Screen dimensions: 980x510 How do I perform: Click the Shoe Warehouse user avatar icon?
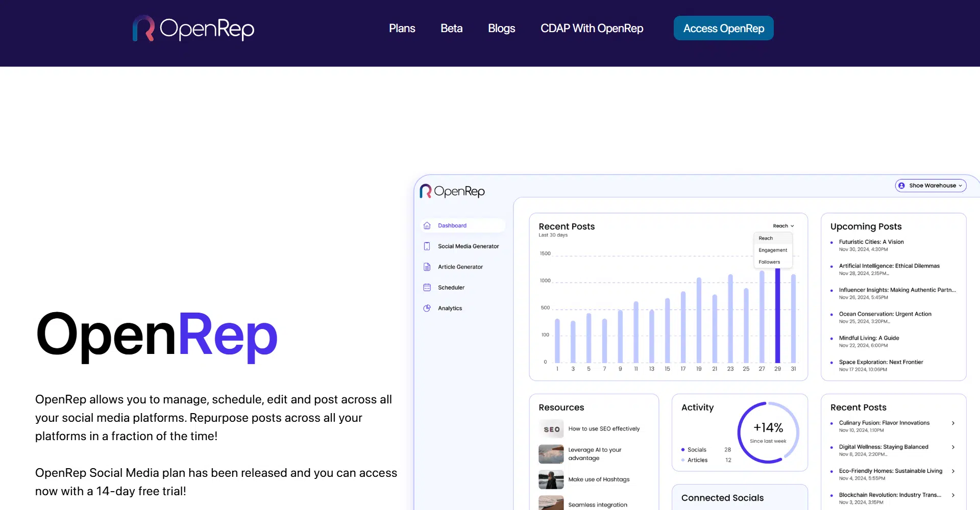[x=901, y=186]
